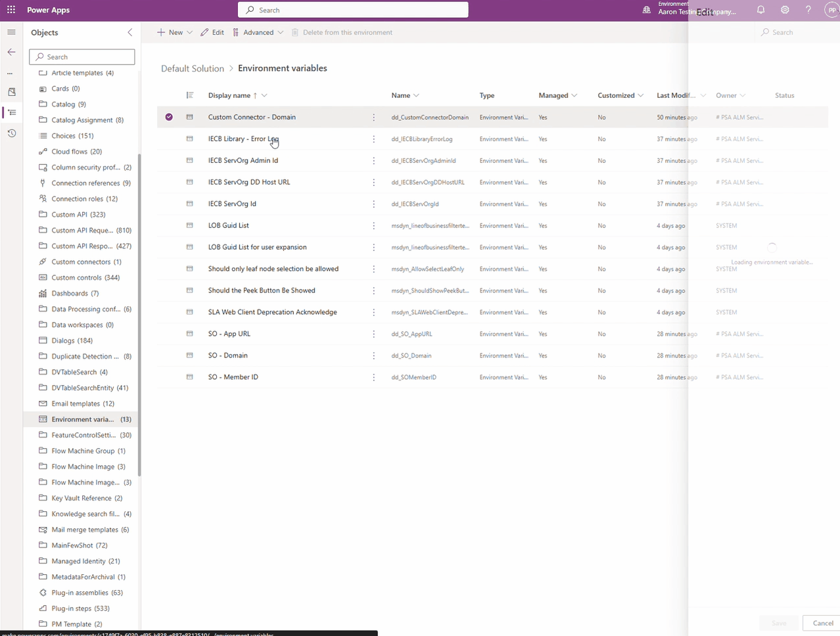Click the Objects panel search field
This screenshot has height=636, width=840.
tap(82, 57)
